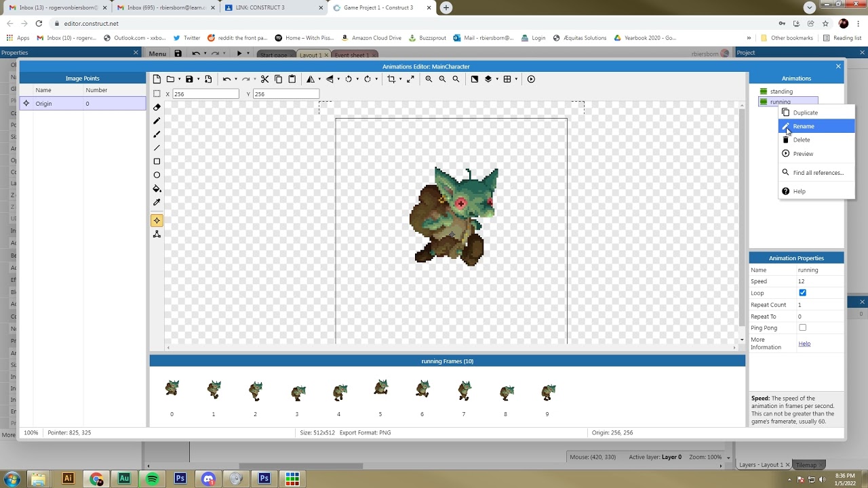This screenshot has width=868, height=488.
Task: Open the Flip options dropdown arrow
Action: click(x=338, y=79)
